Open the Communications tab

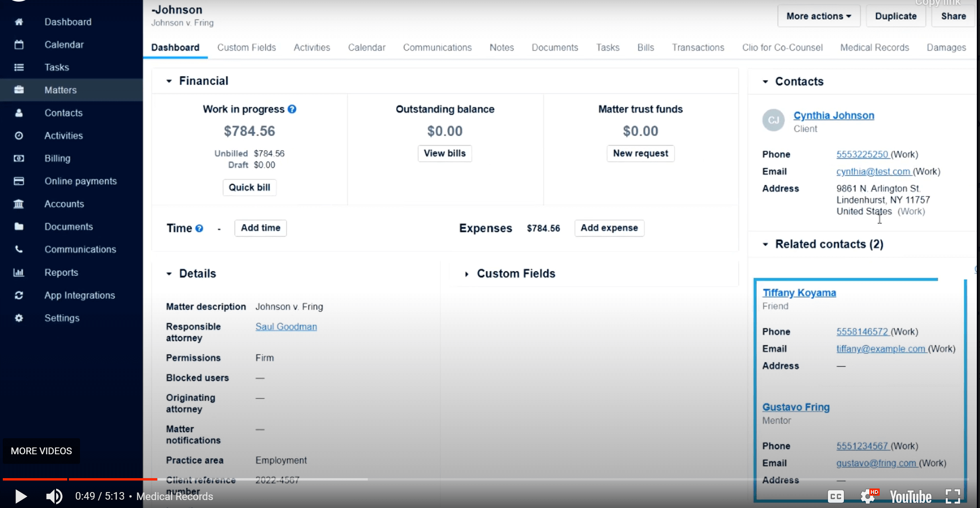point(437,47)
